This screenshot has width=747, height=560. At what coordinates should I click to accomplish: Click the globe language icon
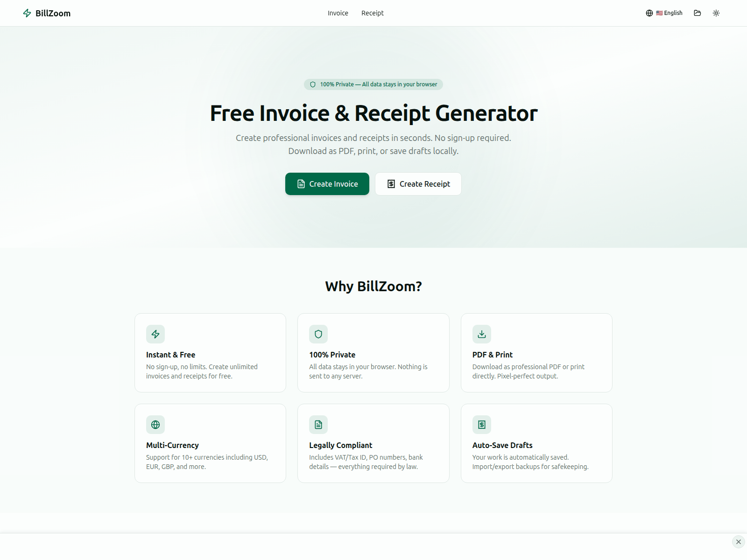649,13
